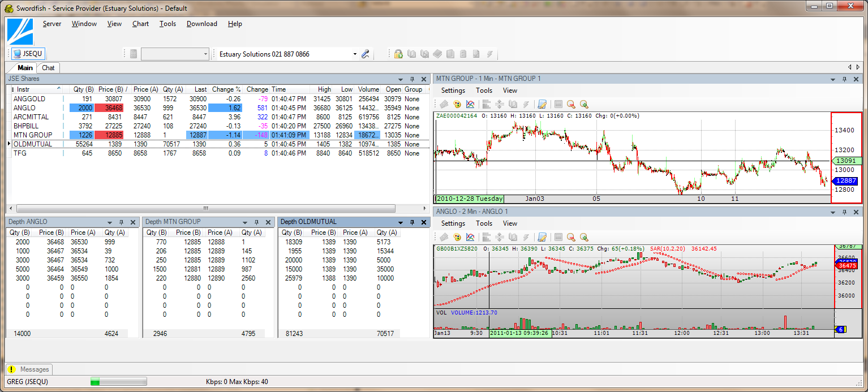
Task: Open the Messages panel button
Action: 29,369
